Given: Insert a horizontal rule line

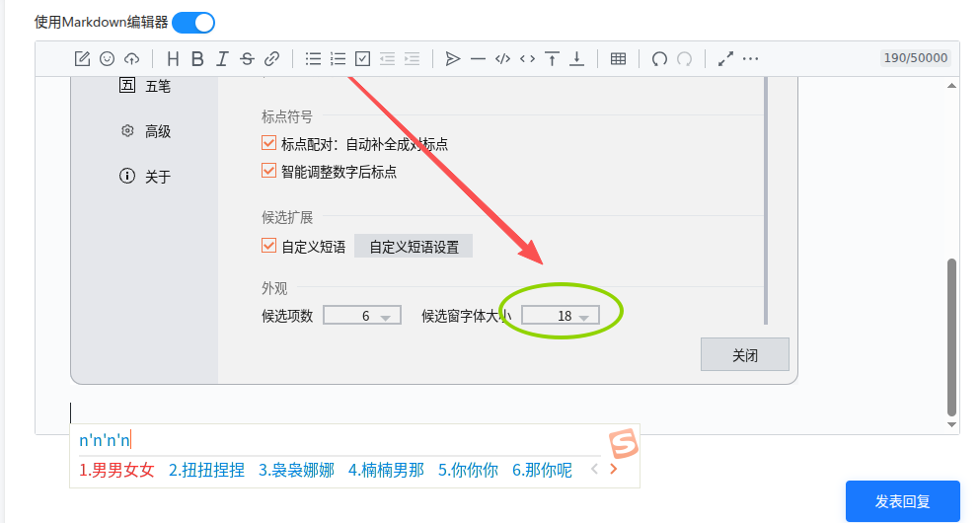Looking at the screenshot, I should point(478,59).
